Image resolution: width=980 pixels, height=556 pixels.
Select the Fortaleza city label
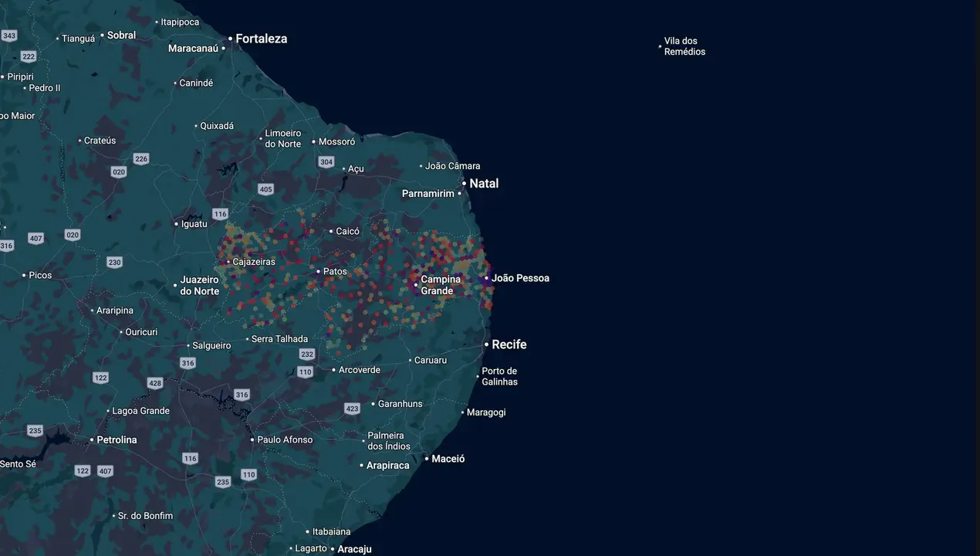point(261,39)
